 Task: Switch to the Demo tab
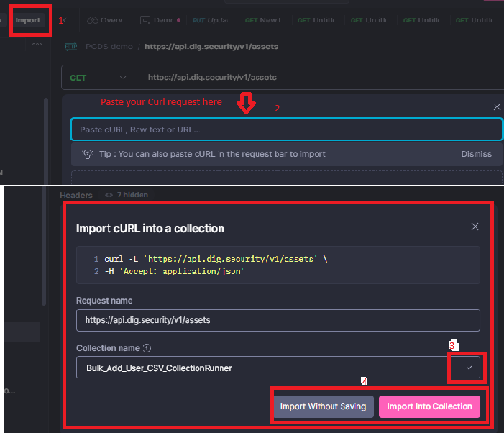[160, 20]
